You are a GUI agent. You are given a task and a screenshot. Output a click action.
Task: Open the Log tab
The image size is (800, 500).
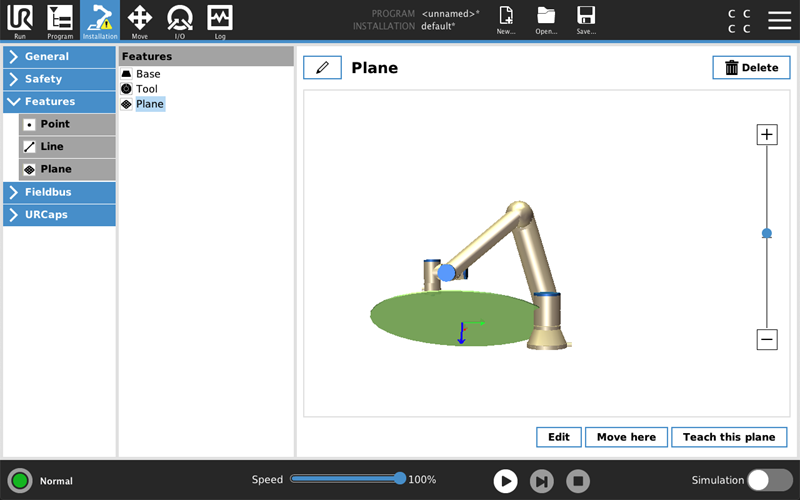point(220,19)
